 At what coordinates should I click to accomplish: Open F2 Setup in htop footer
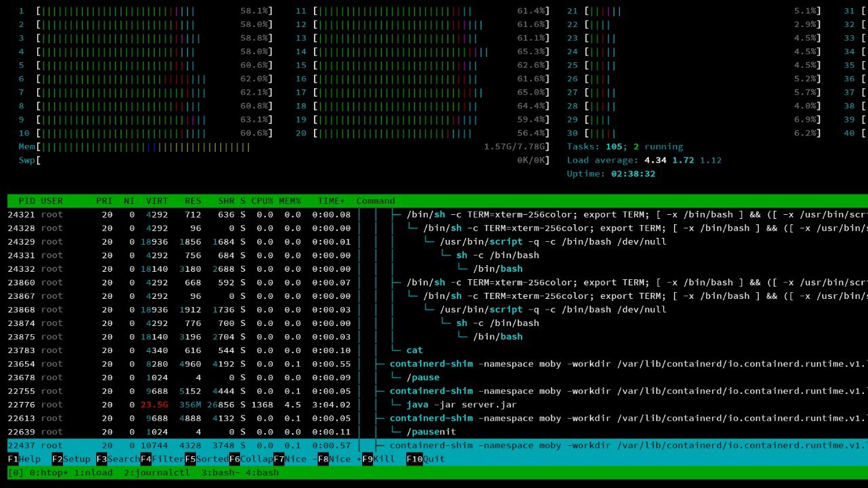pos(71,459)
